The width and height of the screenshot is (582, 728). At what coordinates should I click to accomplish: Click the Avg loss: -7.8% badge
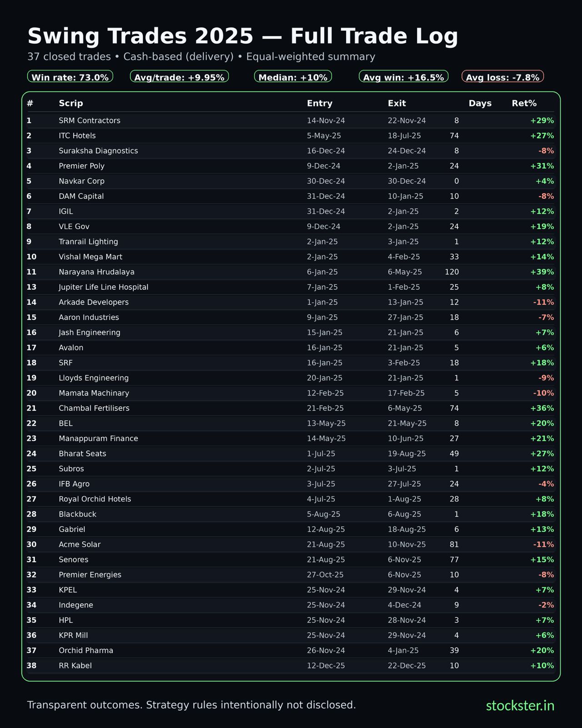click(x=502, y=77)
